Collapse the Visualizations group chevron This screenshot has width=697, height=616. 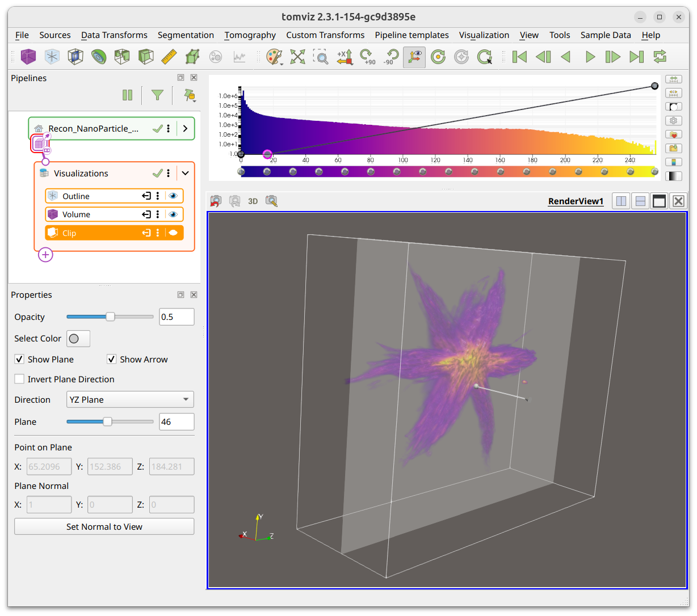(x=185, y=173)
